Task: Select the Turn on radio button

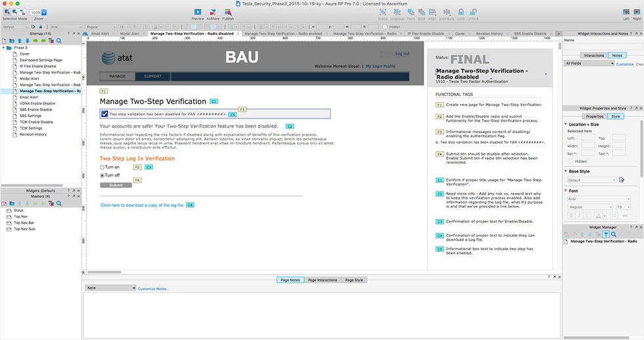Action: click(x=102, y=167)
